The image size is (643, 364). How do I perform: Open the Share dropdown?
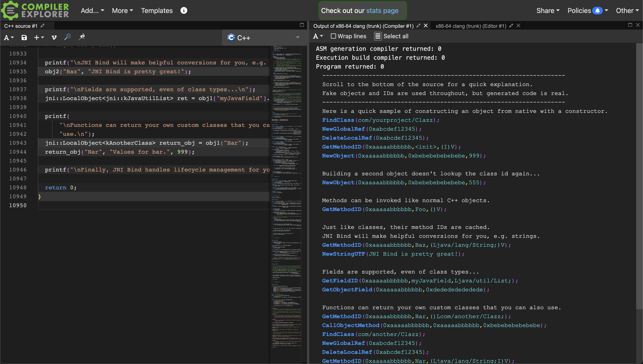tap(548, 10)
